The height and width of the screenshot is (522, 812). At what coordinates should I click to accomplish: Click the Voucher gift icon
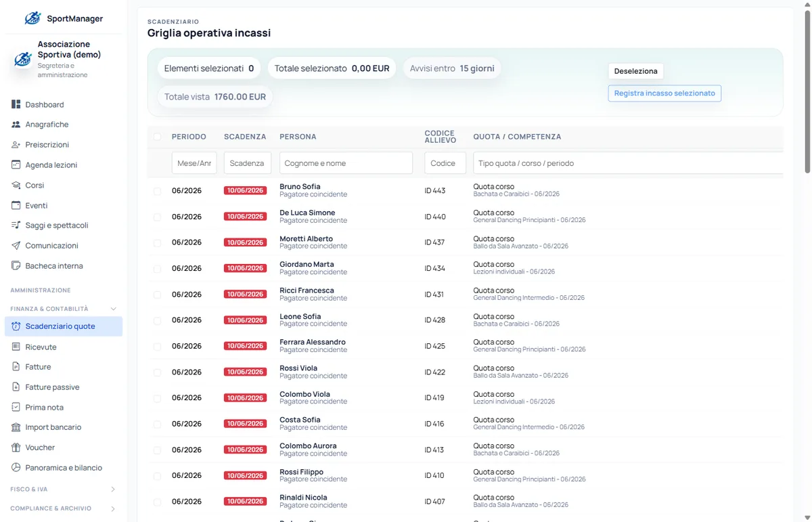coord(16,448)
